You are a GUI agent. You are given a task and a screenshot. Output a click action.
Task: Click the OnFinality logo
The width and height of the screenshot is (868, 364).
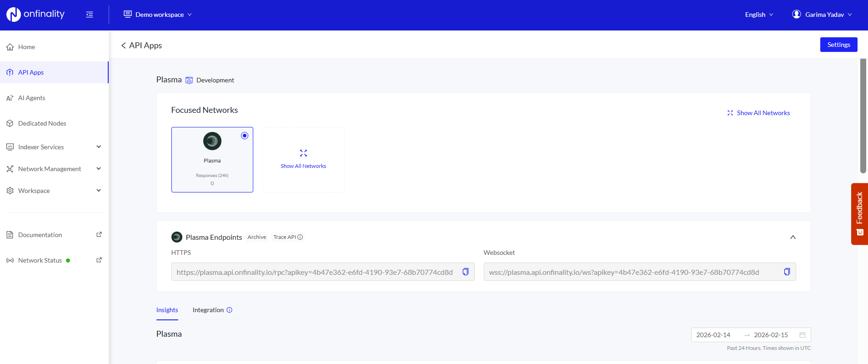(x=35, y=15)
